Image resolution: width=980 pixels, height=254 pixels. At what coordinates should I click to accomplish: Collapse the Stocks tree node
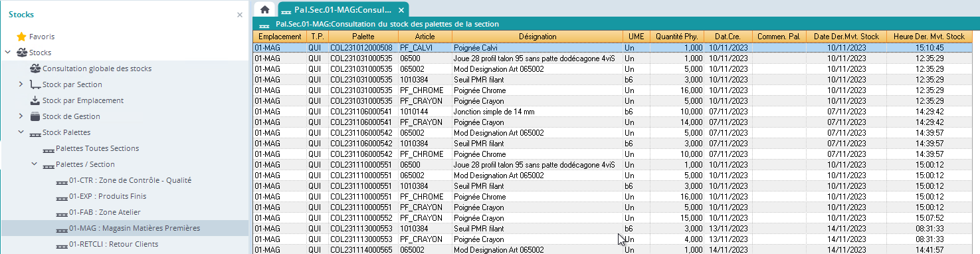(7, 53)
